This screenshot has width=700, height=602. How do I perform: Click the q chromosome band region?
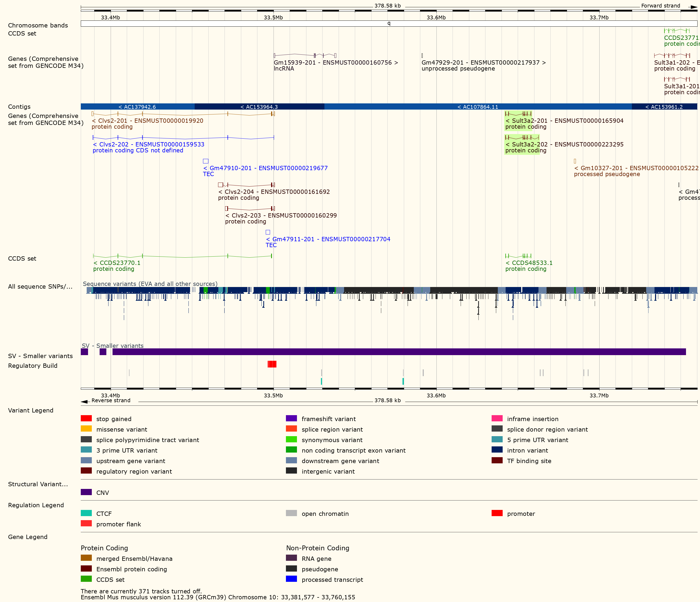(x=389, y=24)
